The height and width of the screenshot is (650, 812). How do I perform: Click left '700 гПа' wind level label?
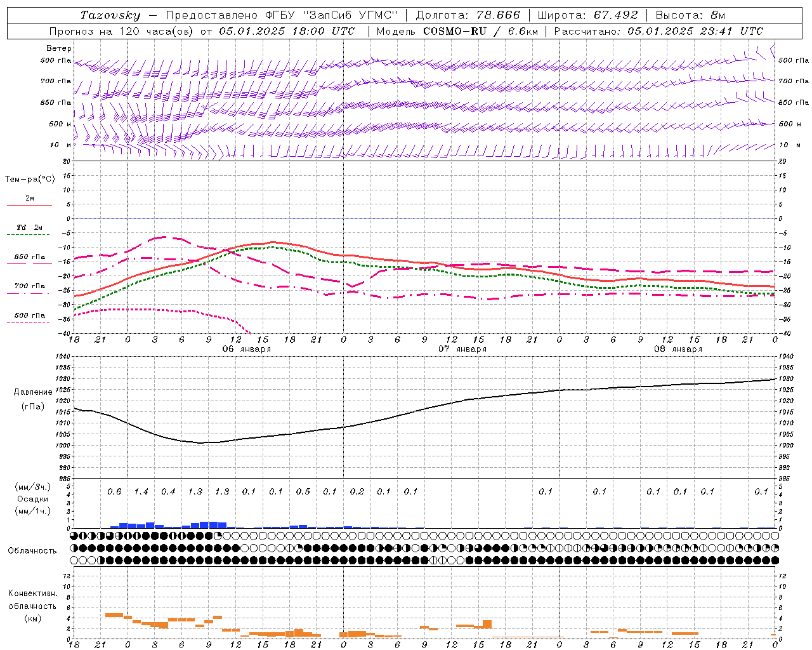tap(56, 81)
